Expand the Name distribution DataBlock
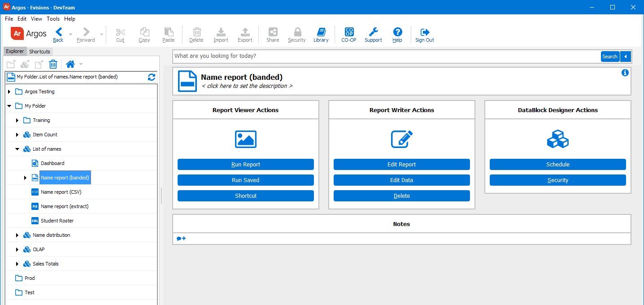Viewport: 644px width, 305px height. click(17, 235)
